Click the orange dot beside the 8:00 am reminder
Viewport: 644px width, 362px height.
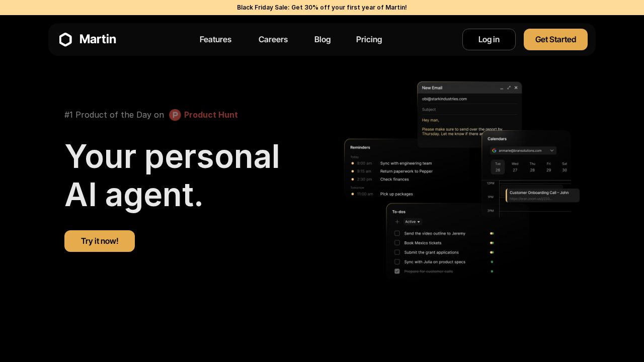coord(353,163)
